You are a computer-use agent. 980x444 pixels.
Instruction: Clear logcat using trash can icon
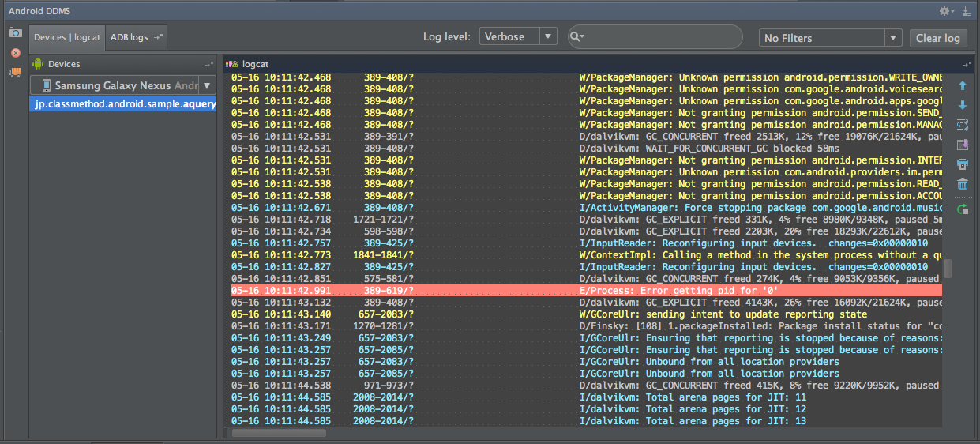962,184
